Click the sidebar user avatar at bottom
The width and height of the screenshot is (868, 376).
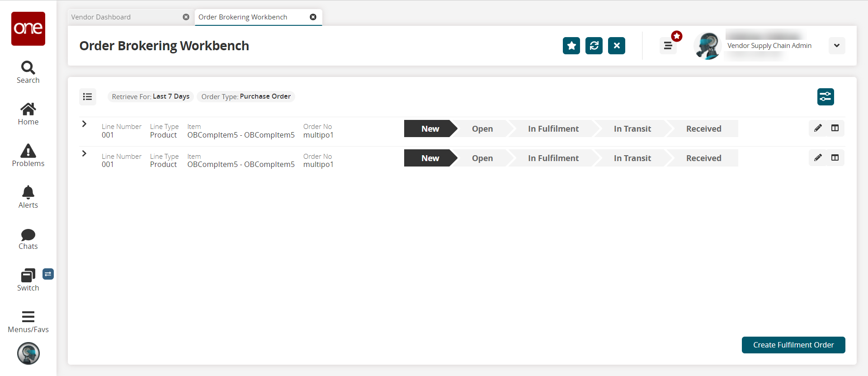point(28,353)
